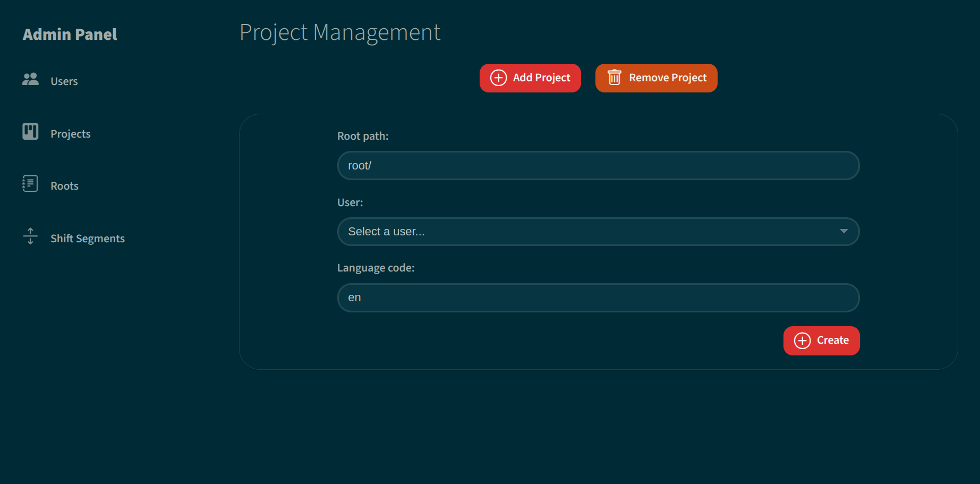The width and height of the screenshot is (980, 484).
Task: Open the Users section label
Action: (x=64, y=81)
